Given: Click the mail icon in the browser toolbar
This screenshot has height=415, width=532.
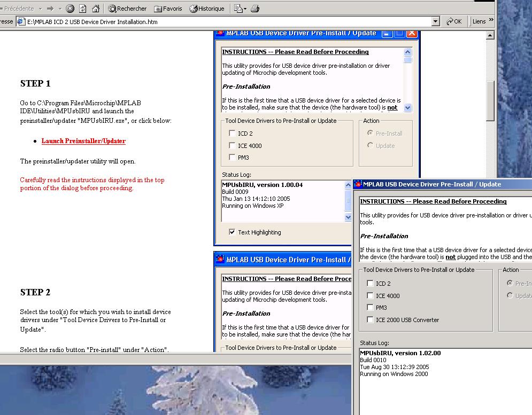Looking at the screenshot, I should pos(238,9).
